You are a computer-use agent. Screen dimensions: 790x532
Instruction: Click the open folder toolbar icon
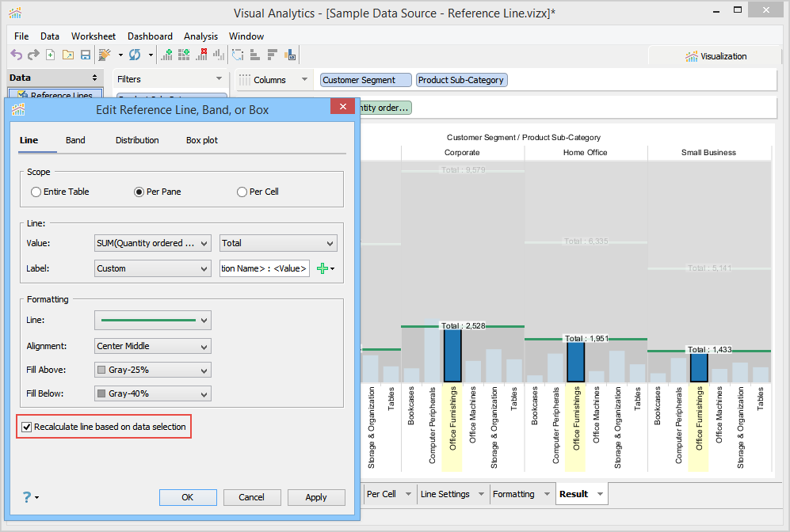point(67,55)
